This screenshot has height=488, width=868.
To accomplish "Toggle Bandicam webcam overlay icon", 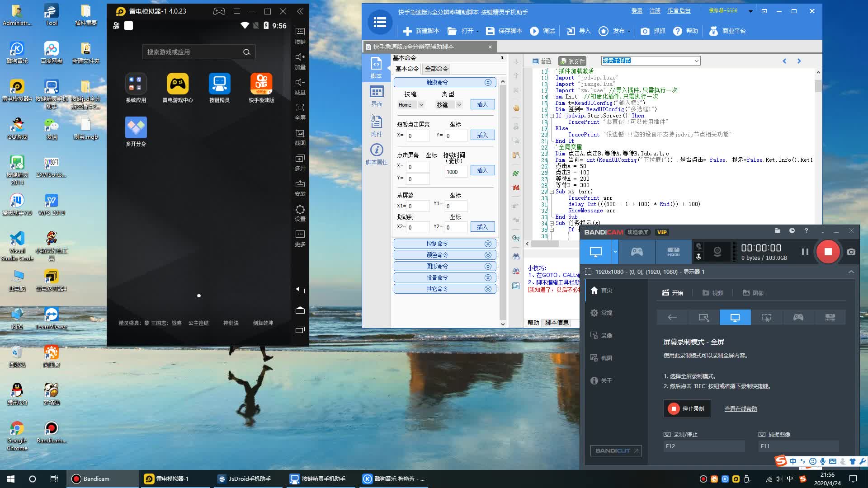I will click(x=717, y=252).
